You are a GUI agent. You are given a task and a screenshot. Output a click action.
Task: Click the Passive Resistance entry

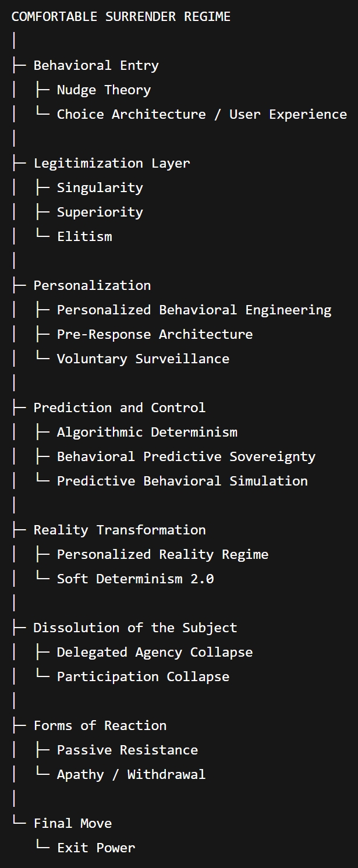click(127, 750)
